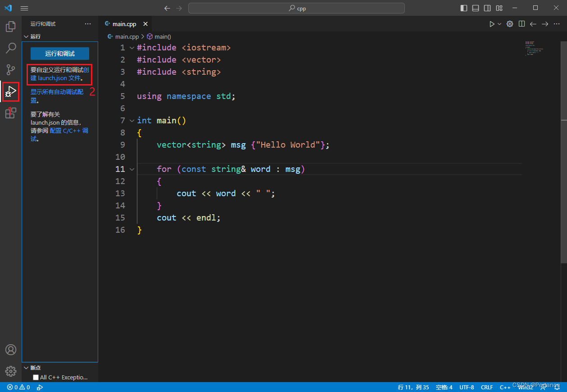The width and height of the screenshot is (567, 392).
Task: Click the spaces: 4 indentation indicator
Action: pos(444,387)
